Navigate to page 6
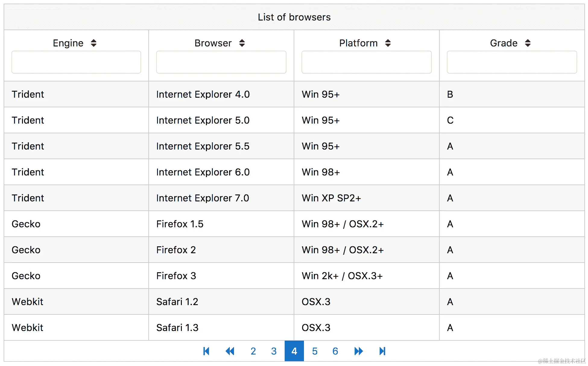Screen dimensions: 588x366 click(335, 351)
